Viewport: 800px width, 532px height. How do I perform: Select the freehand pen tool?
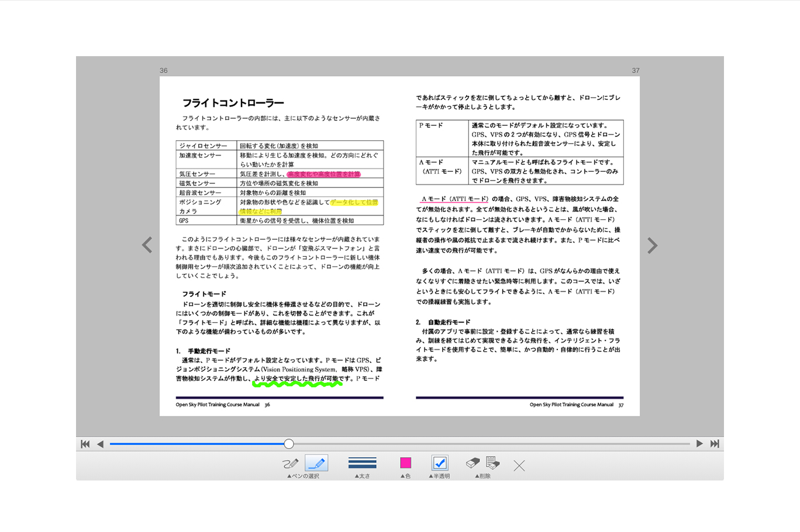point(290,464)
